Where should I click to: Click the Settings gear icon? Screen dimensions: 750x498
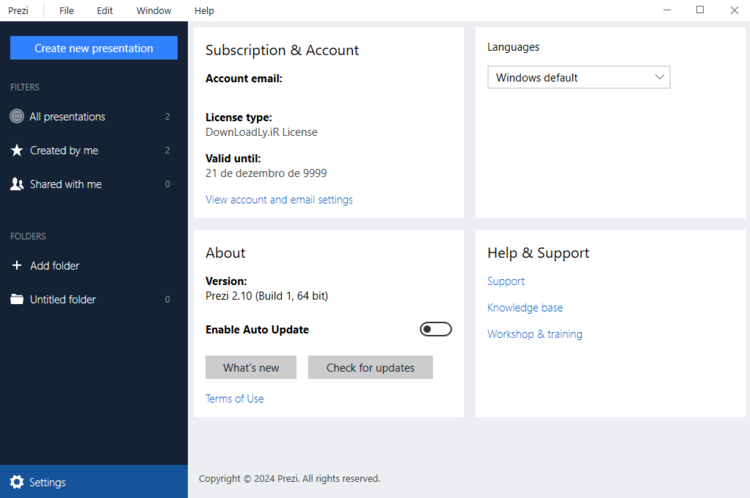(x=17, y=482)
